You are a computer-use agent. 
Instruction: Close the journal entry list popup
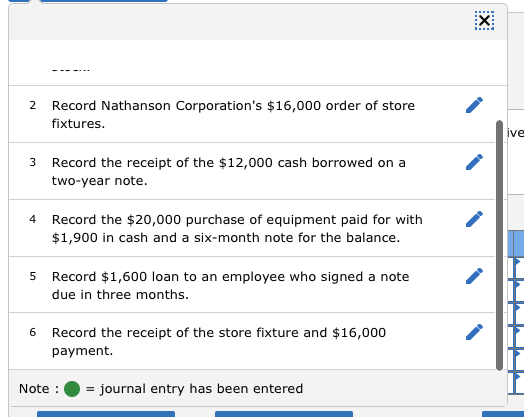tap(484, 21)
